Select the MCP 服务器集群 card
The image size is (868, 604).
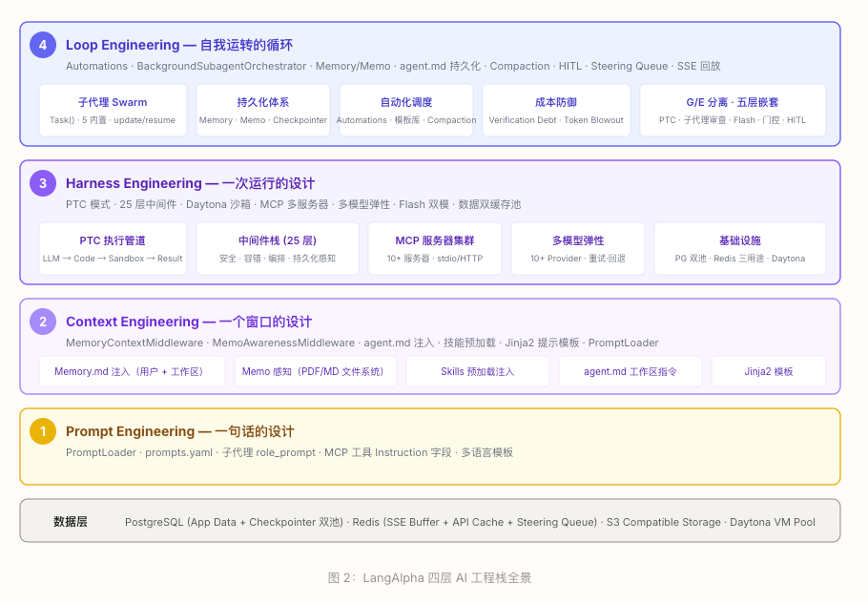coord(435,249)
